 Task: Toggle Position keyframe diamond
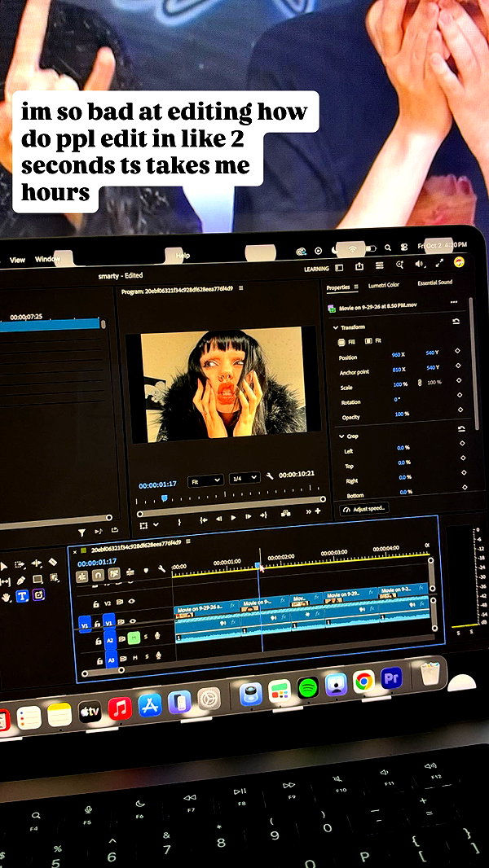457,350
